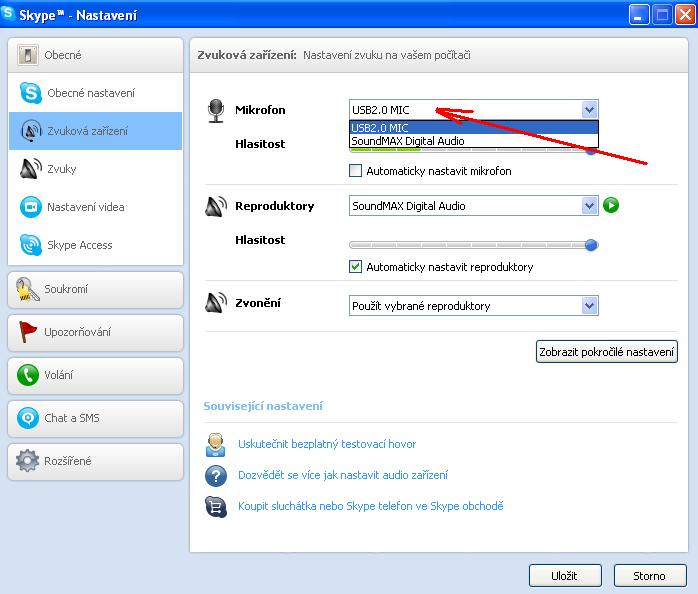Cancel changes with the Storno button
The width and height of the screenshot is (698, 594).
(649, 576)
